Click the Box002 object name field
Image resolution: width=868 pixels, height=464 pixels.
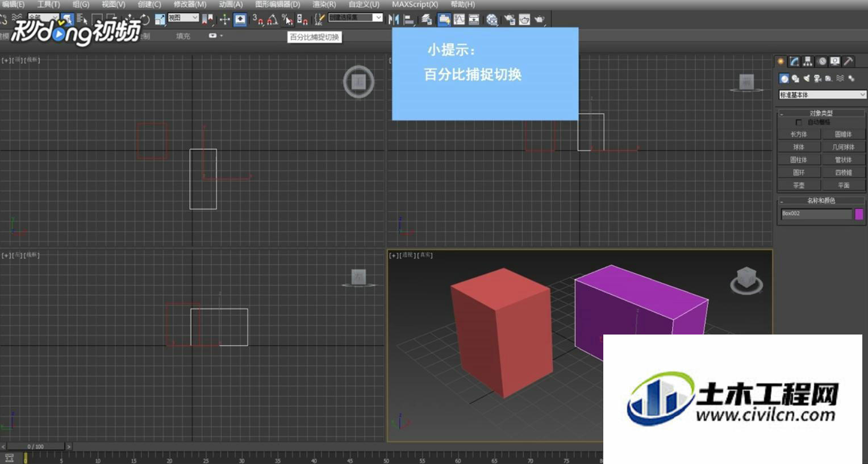click(x=816, y=214)
